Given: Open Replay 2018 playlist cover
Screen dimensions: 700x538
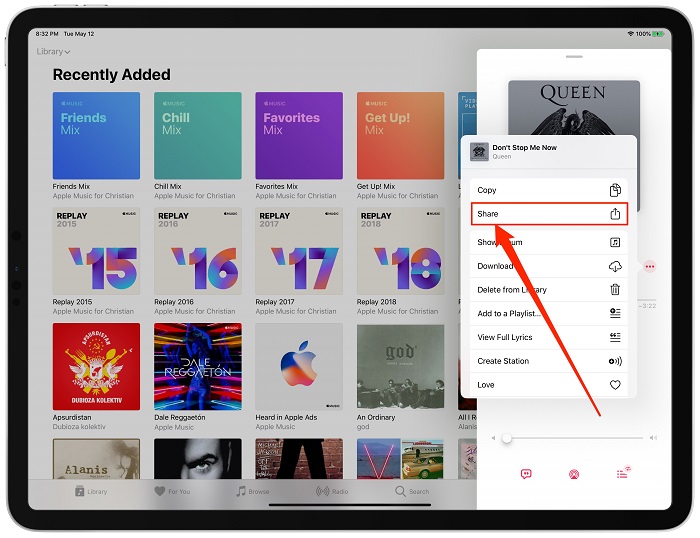Looking at the screenshot, I should (x=400, y=250).
